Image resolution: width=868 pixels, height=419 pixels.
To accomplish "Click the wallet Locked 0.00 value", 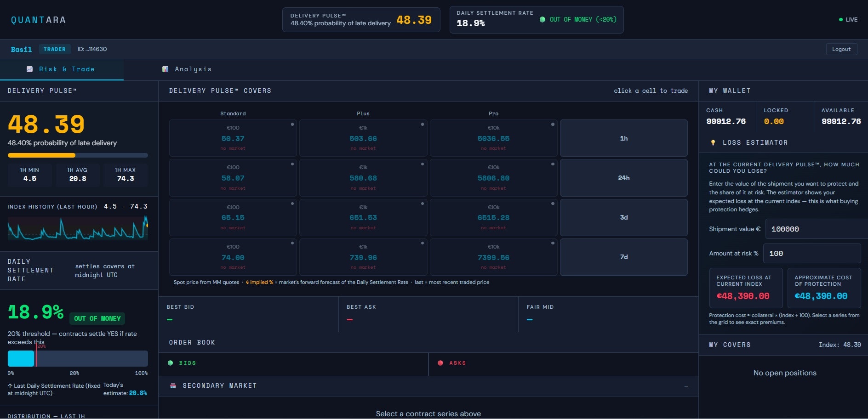I will tap(774, 121).
